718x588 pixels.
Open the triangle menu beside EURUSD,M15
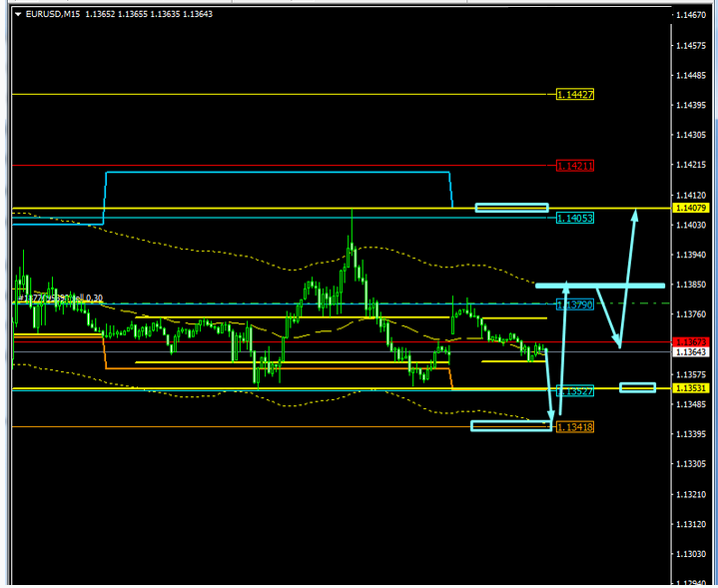click(x=16, y=14)
